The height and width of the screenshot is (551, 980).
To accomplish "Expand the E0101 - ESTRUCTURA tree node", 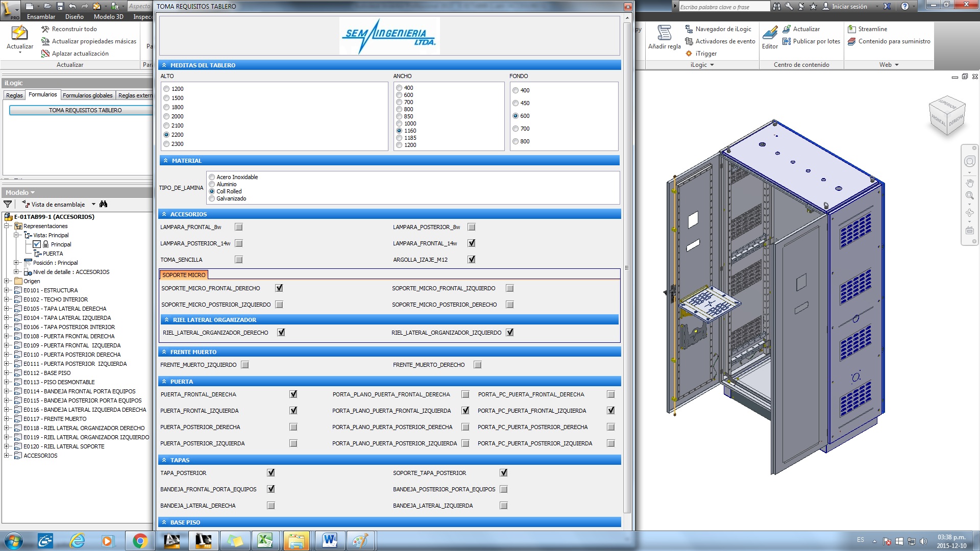I will pyautogui.click(x=6, y=290).
